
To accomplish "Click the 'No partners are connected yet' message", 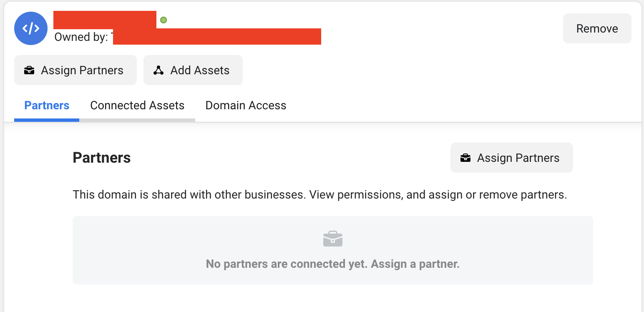I will click(333, 264).
